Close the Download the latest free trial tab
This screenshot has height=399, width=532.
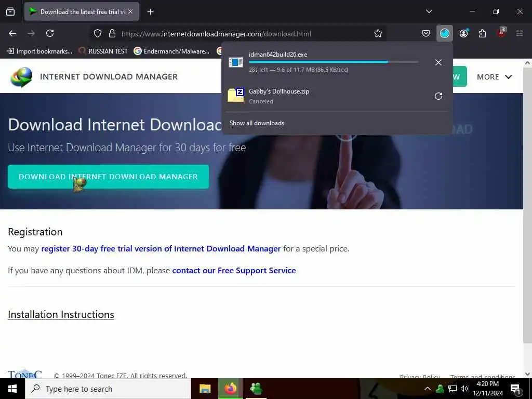130,11
